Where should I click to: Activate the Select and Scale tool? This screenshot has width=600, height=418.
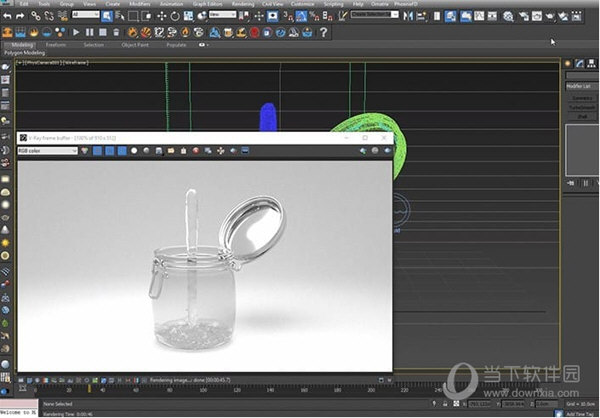click(x=188, y=16)
